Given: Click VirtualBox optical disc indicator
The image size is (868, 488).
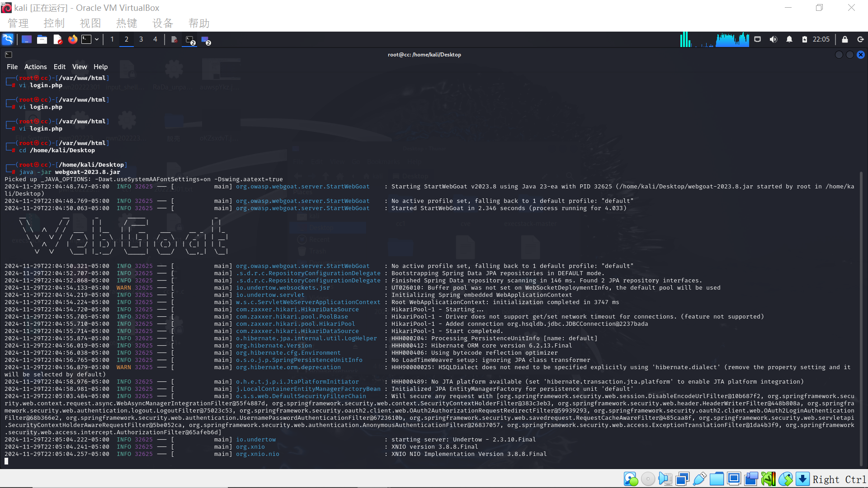Looking at the screenshot, I should pyautogui.click(x=648, y=479).
